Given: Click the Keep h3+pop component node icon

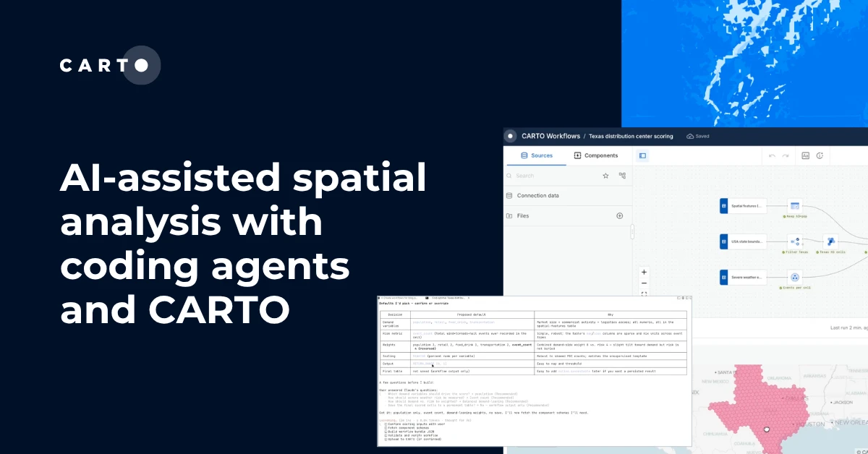Looking at the screenshot, I should (x=795, y=206).
